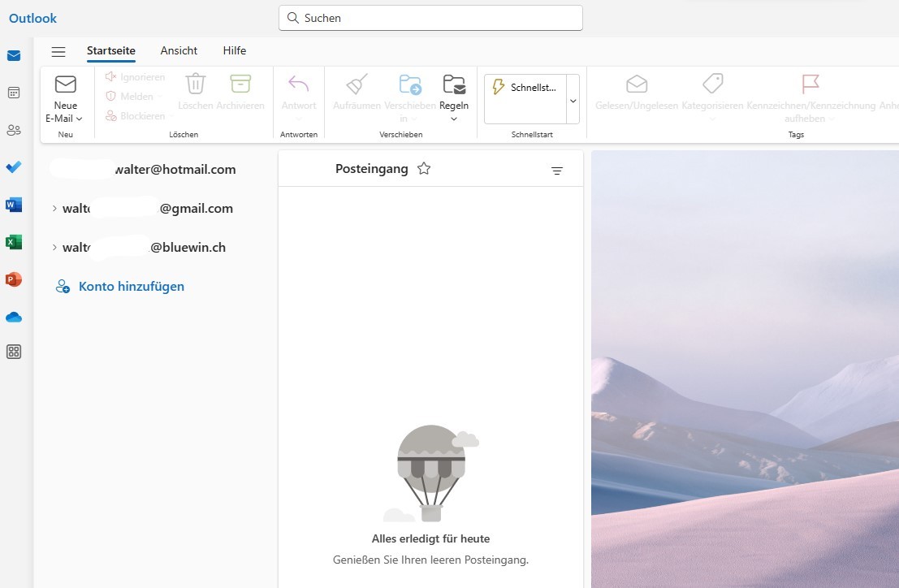This screenshot has width=899, height=588.
Task: Open the Hilfe ribbon tab
Action: coord(234,50)
